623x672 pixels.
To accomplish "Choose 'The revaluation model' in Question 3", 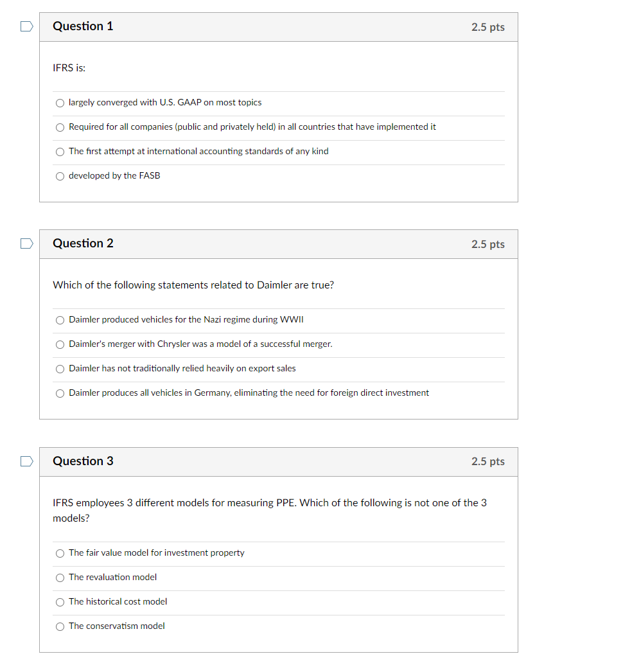I will [x=60, y=578].
